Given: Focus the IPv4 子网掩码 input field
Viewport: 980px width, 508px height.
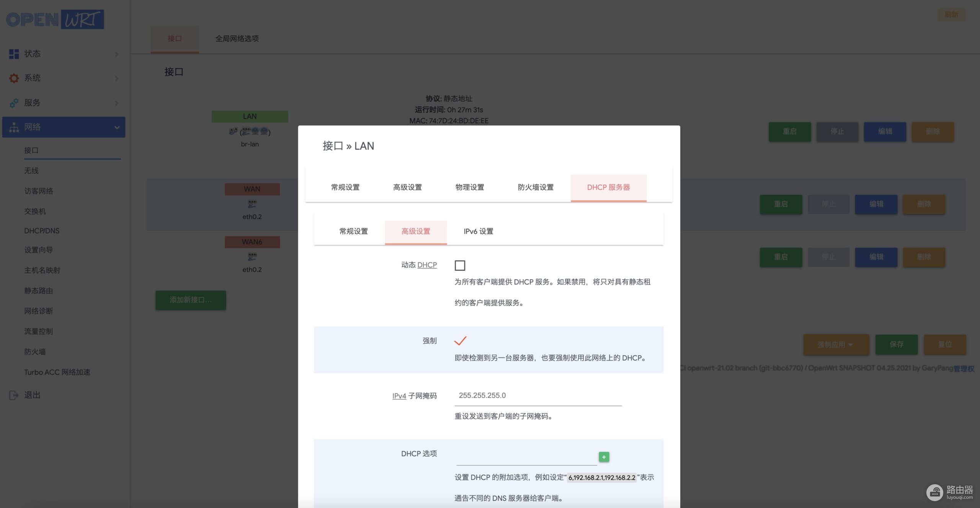Looking at the screenshot, I should (x=538, y=396).
